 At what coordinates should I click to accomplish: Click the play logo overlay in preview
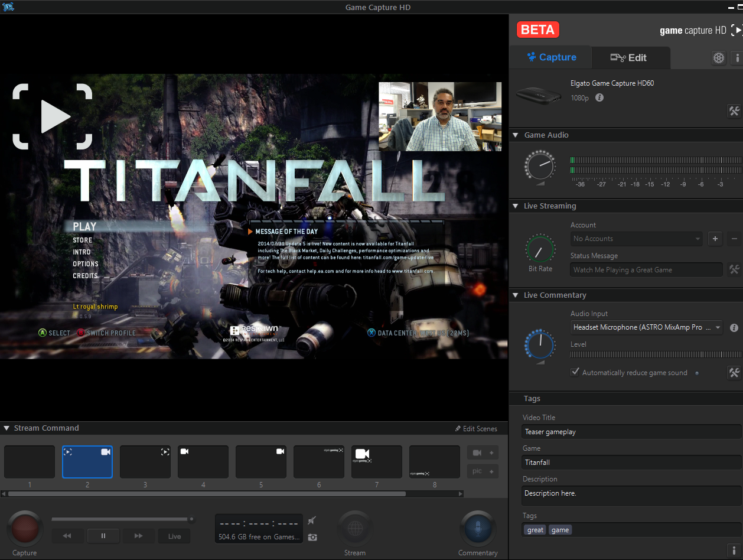tap(53, 116)
